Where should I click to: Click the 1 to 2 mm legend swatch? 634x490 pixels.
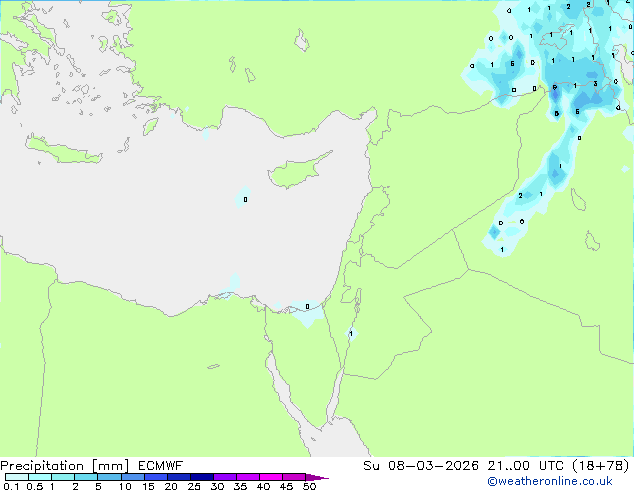(x=63, y=477)
